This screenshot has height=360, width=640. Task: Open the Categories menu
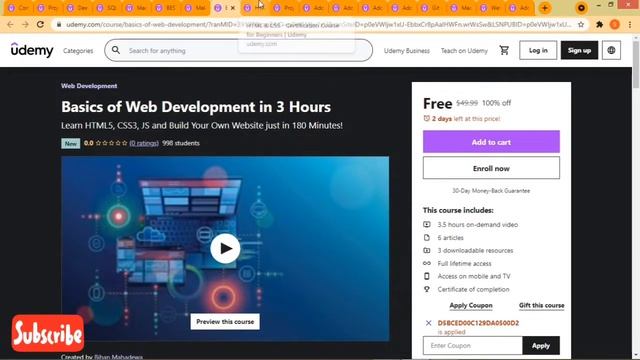tap(78, 51)
